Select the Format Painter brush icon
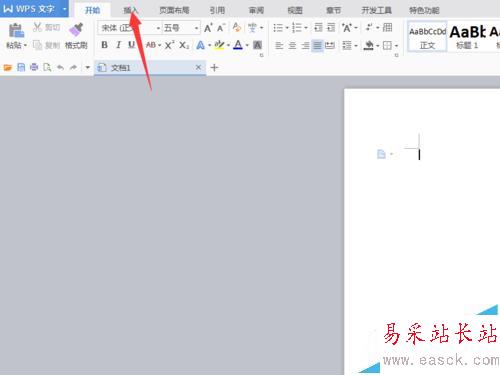The image size is (500, 375). pos(76,30)
